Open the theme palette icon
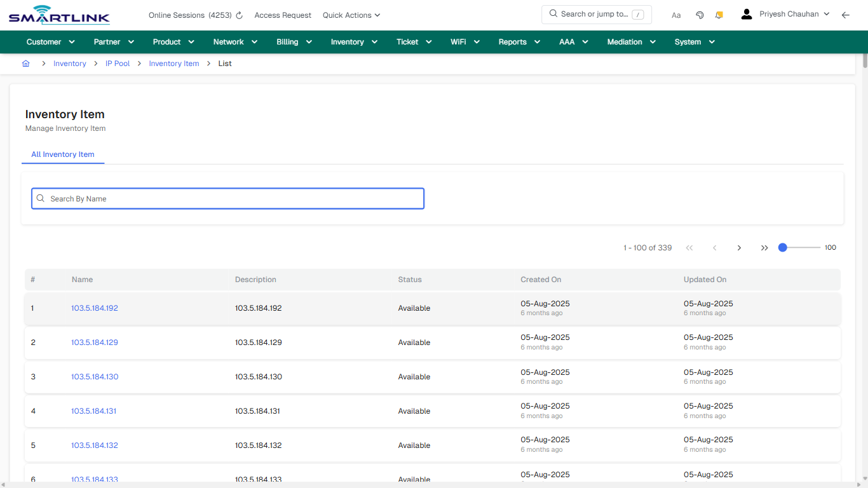 point(700,15)
